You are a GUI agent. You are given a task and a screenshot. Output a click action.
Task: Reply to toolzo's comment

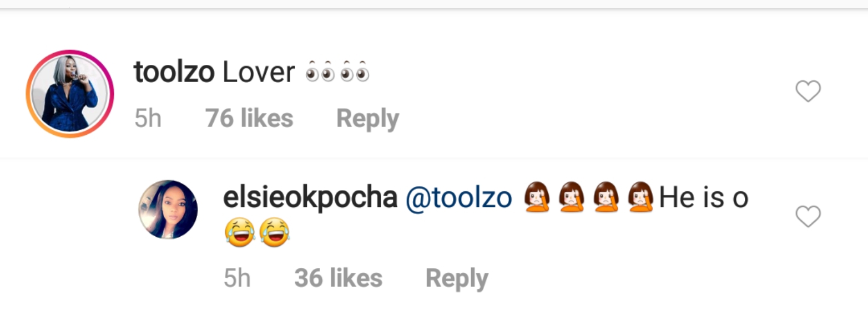pos(367,119)
